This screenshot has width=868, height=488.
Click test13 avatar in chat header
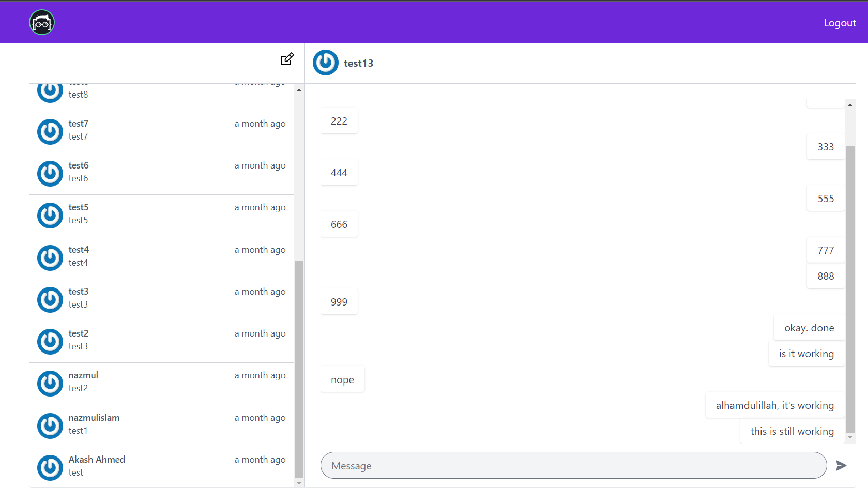pyautogui.click(x=326, y=63)
